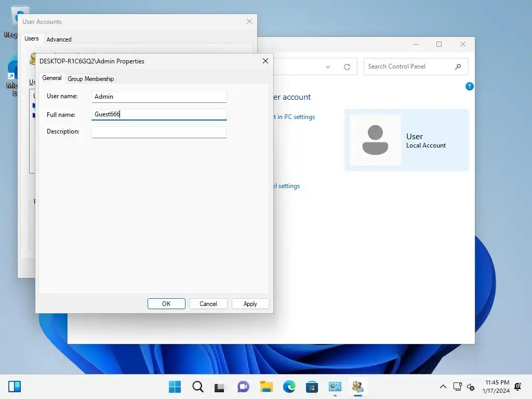Close the User Accounts window
The height and width of the screenshot is (399, 532).
249,21
